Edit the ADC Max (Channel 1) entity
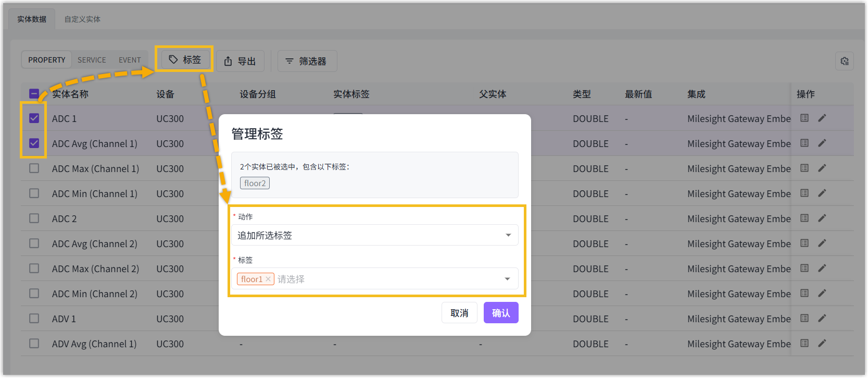This screenshot has height=378, width=868. 822,168
